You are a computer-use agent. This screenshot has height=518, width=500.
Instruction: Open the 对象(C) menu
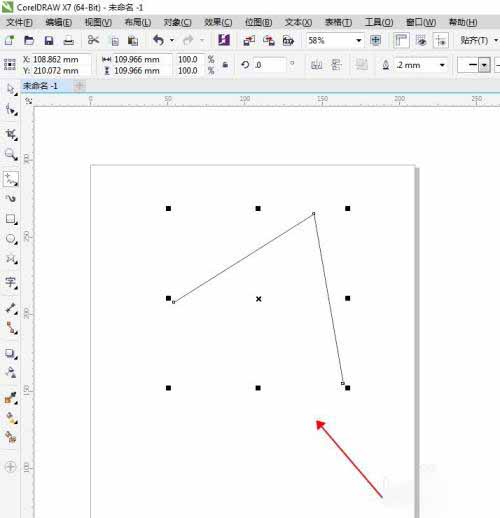click(x=177, y=22)
